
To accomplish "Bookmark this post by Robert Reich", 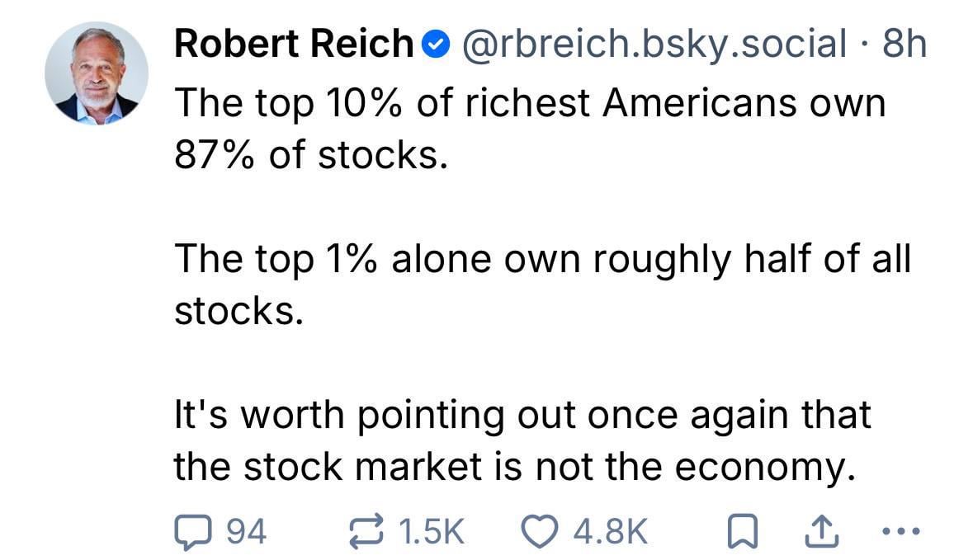I will click(x=744, y=532).
